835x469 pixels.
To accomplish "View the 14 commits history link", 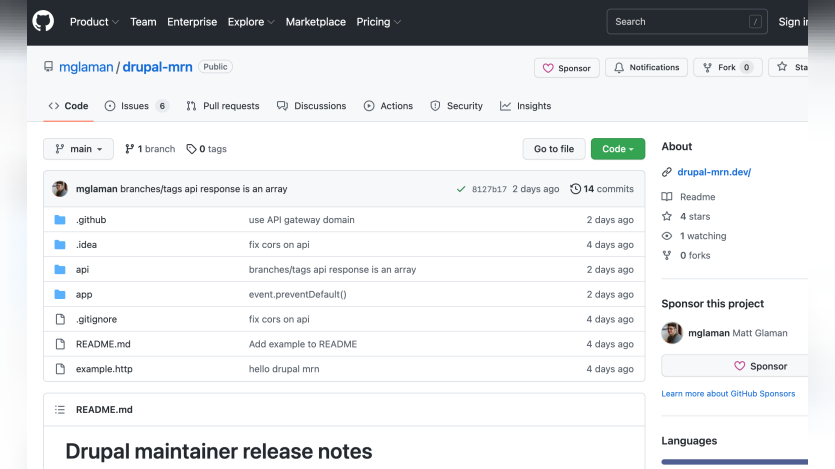I will [602, 189].
